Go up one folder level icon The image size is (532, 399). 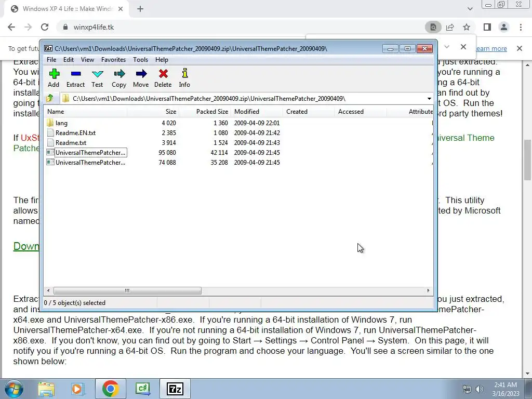[x=50, y=98]
